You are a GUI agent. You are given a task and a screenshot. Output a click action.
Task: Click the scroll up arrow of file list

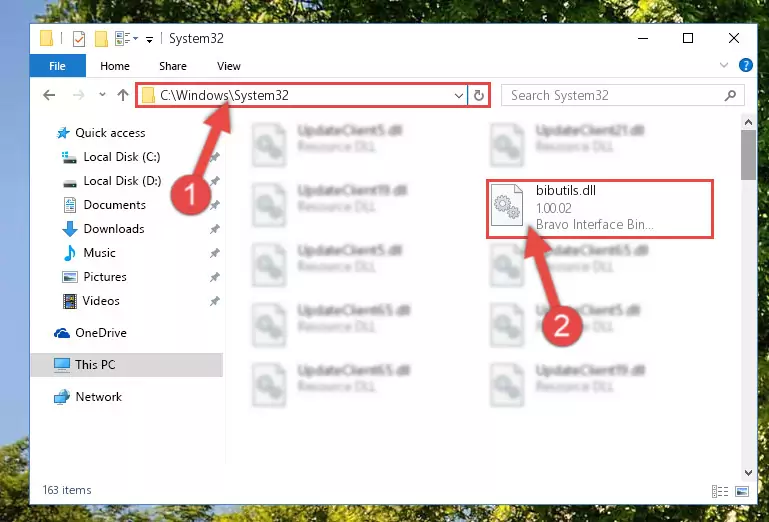coord(748,122)
